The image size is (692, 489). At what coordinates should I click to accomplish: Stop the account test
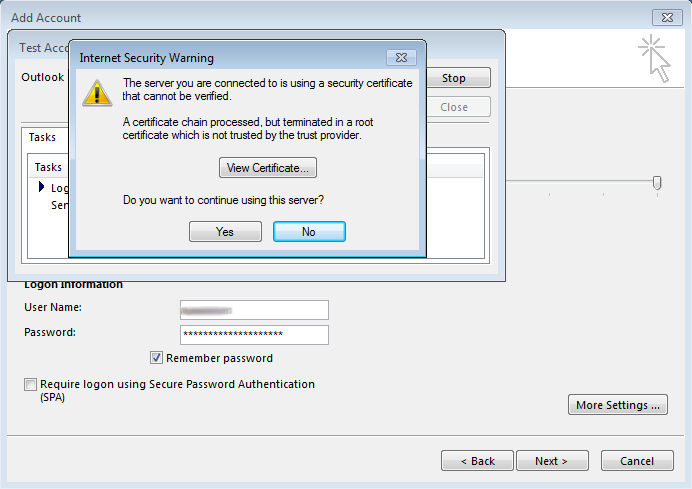click(x=454, y=78)
